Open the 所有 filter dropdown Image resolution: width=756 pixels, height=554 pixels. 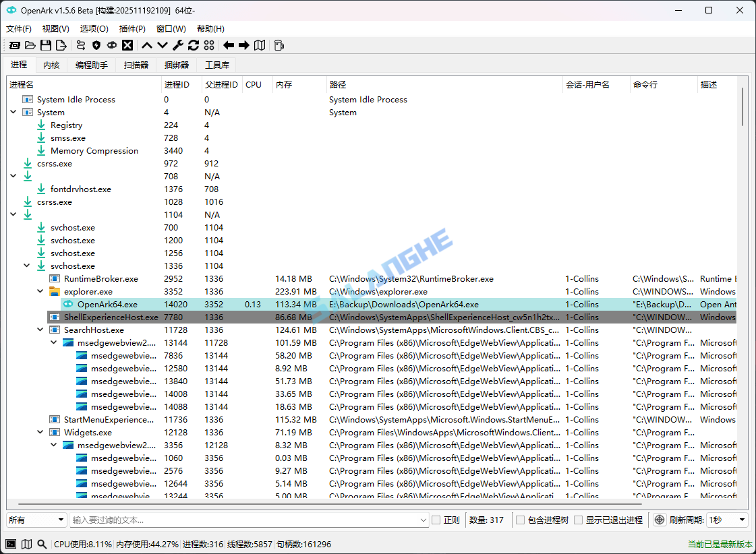37,520
